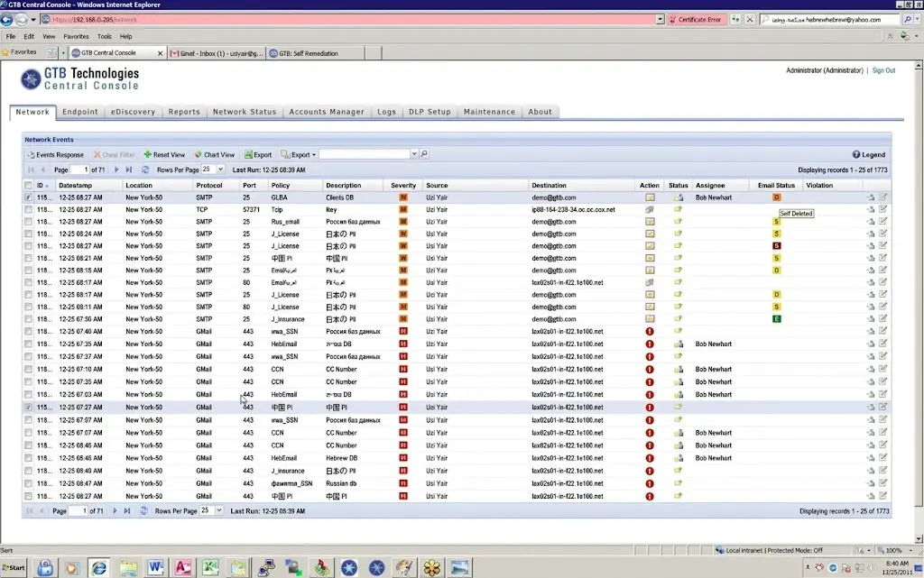Click the red blocked action icon in фамилия_SSN row
This screenshot has height=578, width=924.
[650, 484]
